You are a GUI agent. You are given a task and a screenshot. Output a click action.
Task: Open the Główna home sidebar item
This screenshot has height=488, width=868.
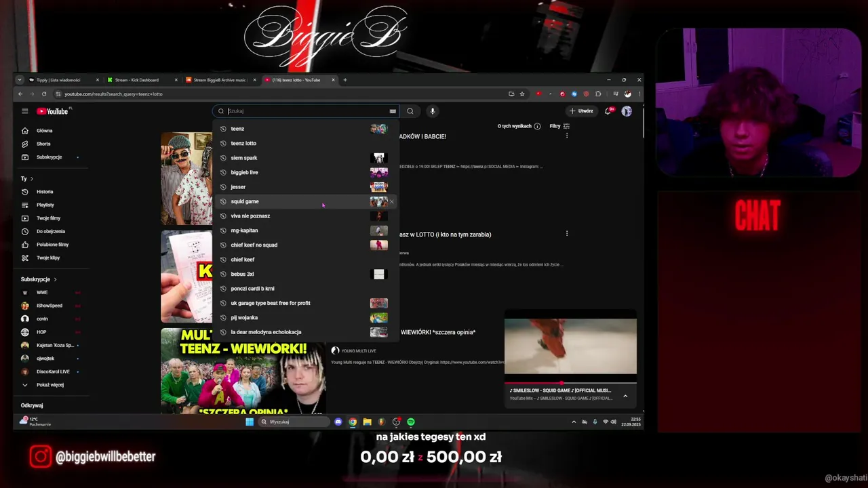(45, 131)
